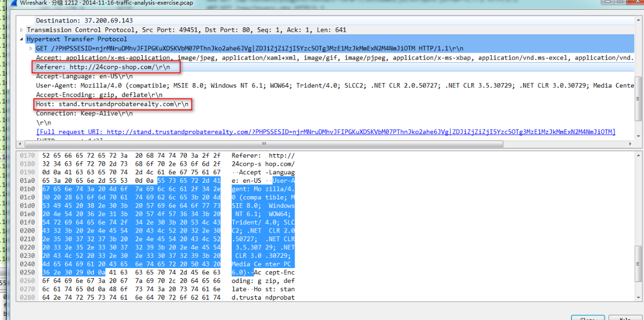Viewport: 644px width, 320px height.
Task: Select the Transmission Control Protocol row text
Action: pyautogui.click(x=186, y=30)
